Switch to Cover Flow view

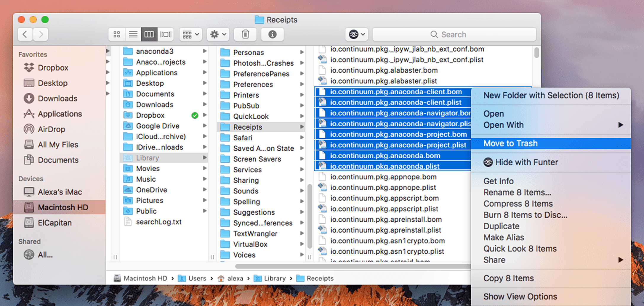tap(166, 34)
